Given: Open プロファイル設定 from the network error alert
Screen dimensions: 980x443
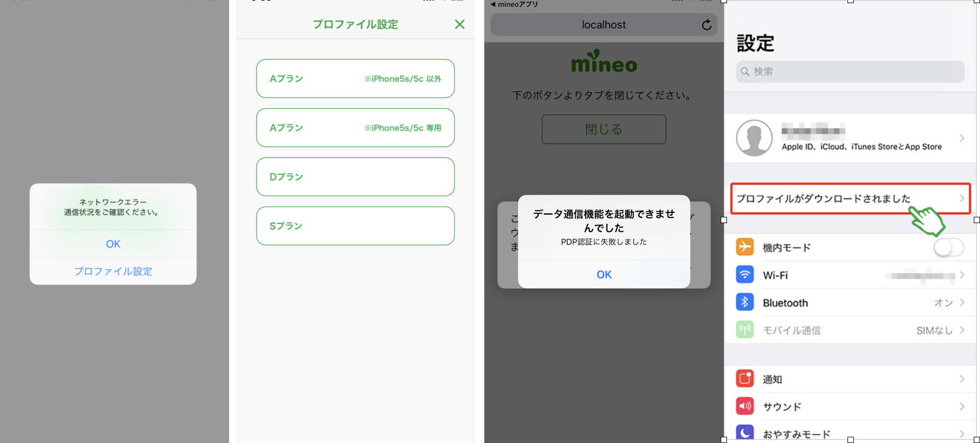Looking at the screenshot, I should tap(113, 271).
